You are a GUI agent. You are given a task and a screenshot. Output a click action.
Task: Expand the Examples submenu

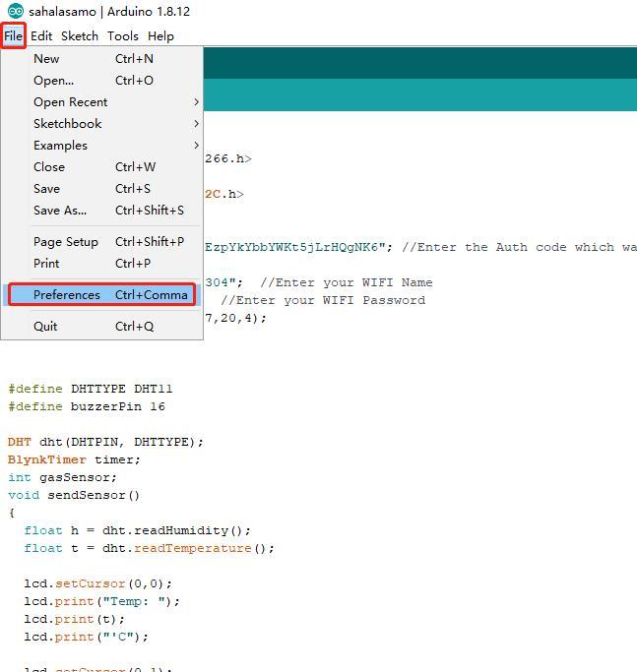101,146
